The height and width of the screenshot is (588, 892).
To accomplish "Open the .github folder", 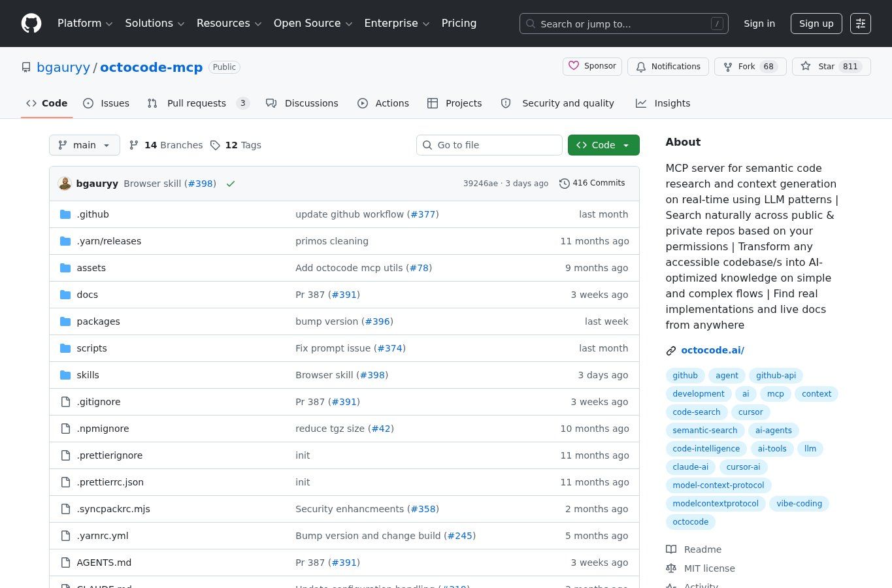I will (x=93, y=214).
